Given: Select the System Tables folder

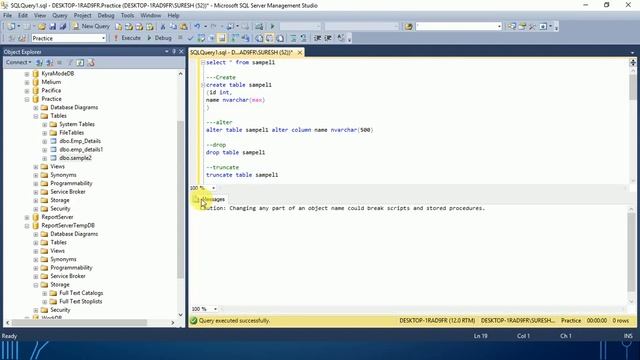Looking at the screenshot, I should click(x=77, y=124).
